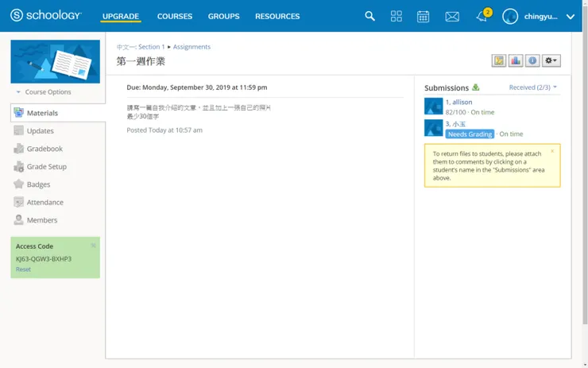Click the Grade Setup sidebar icon
The image size is (588, 368).
[x=18, y=167]
